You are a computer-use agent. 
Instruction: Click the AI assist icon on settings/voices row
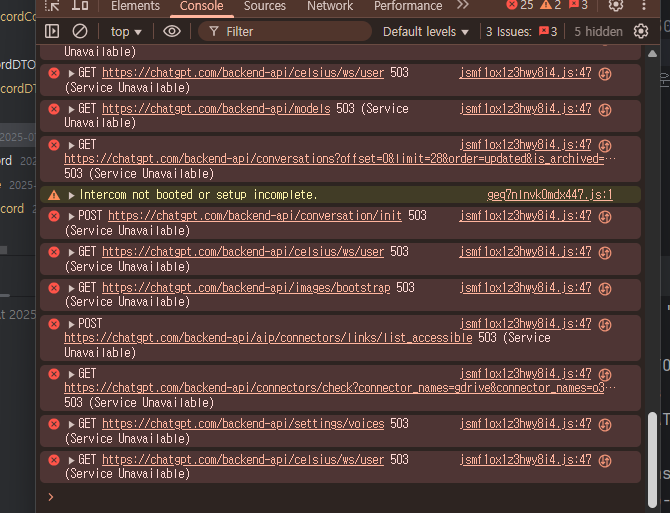click(x=605, y=425)
